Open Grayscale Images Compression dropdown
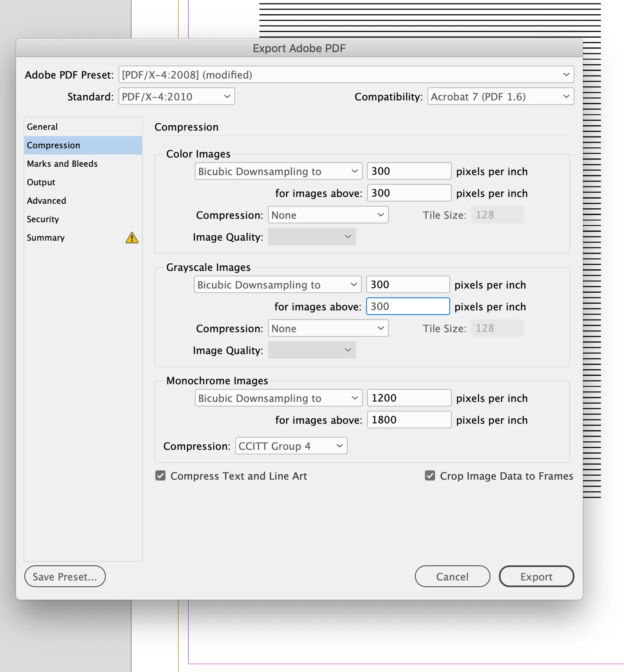The height and width of the screenshot is (672, 624). [x=328, y=328]
